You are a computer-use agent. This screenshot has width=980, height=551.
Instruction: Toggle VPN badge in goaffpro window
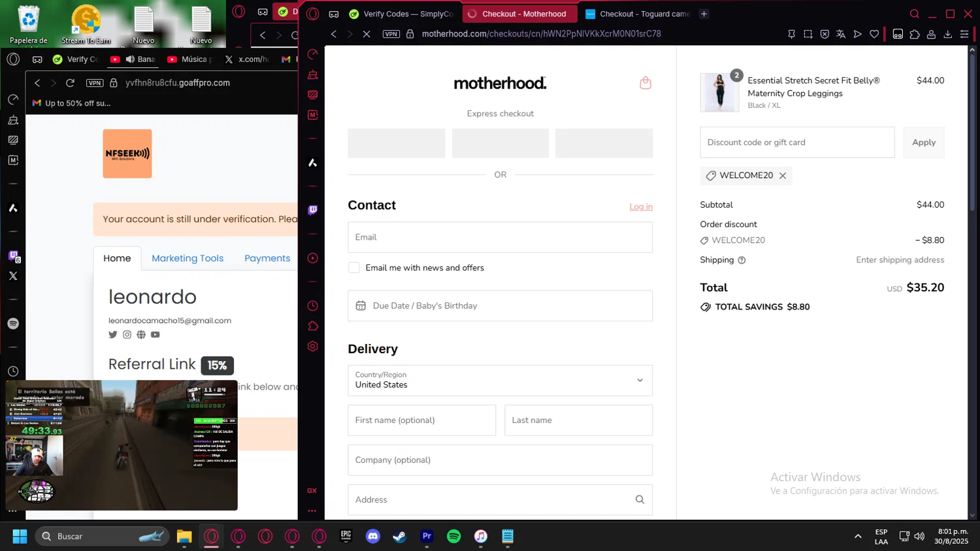pos(95,83)
